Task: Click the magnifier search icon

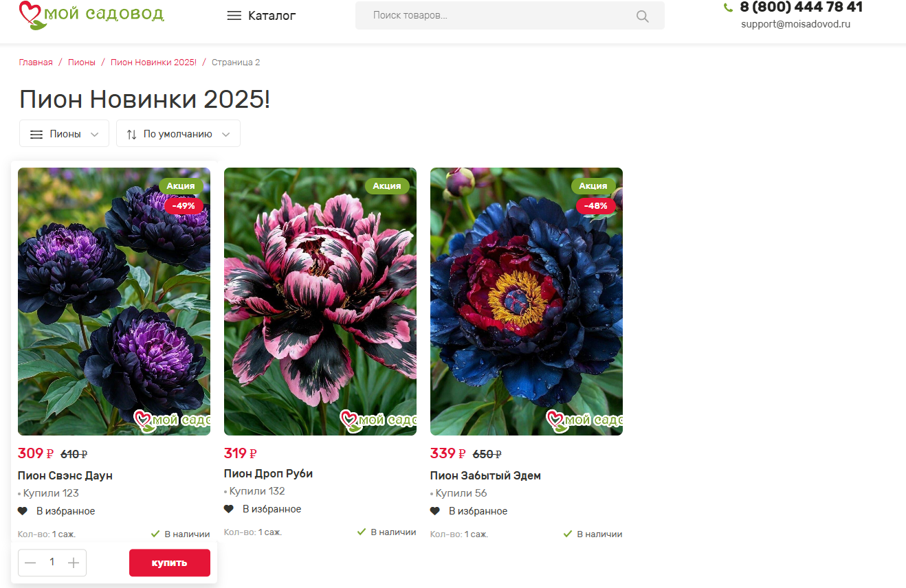Action: coord(643,16)
